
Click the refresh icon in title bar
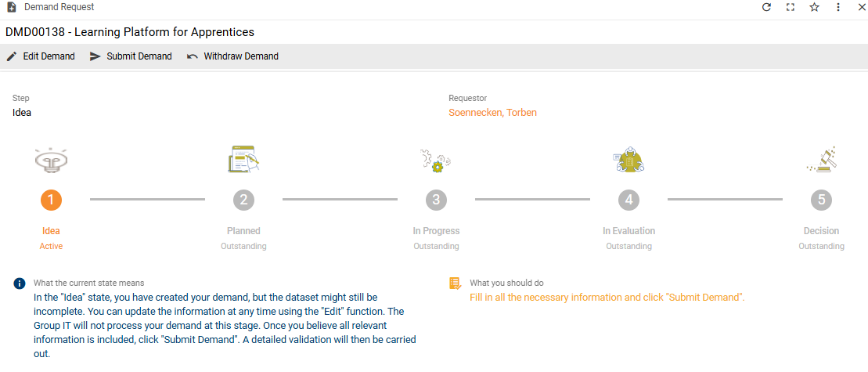pos(767,7)
